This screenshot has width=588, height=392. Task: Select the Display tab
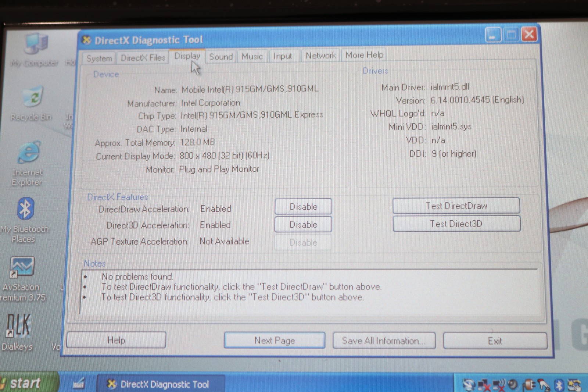tap(187, 56)
